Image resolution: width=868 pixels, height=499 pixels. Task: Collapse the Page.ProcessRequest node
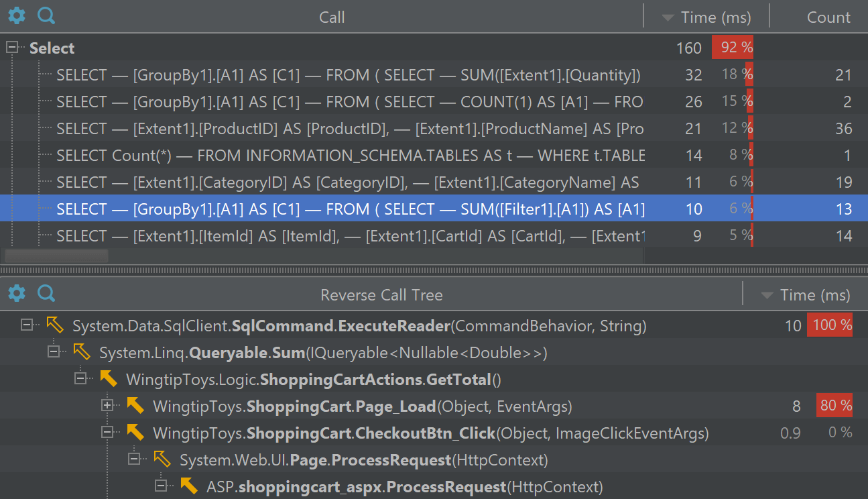click(x=134, y=459)
